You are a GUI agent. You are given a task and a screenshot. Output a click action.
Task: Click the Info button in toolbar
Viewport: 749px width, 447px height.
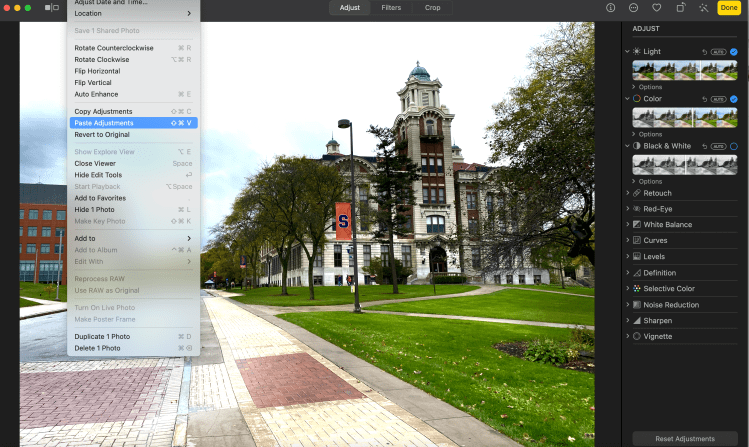tap(610, 8)
